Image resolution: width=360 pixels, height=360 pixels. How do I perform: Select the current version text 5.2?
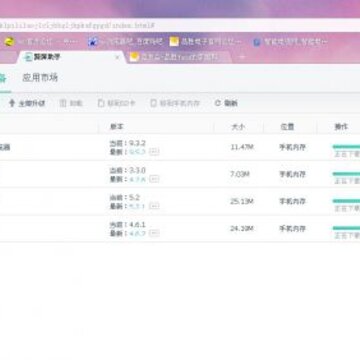click(135, 198)
